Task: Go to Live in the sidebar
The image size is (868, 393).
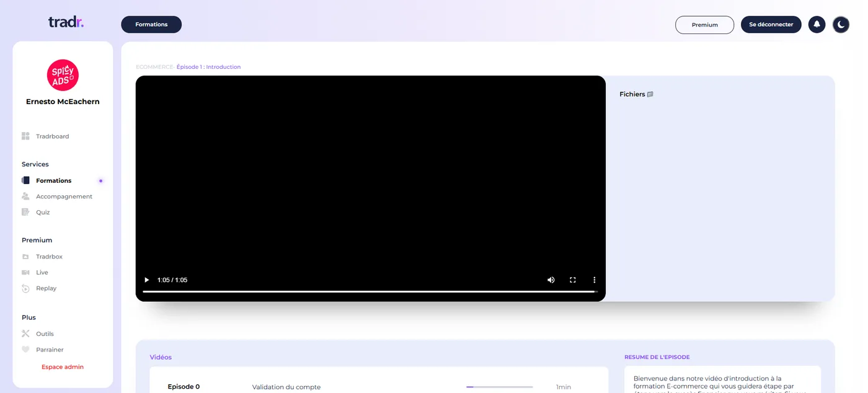Action: click(x=42, y=273)
